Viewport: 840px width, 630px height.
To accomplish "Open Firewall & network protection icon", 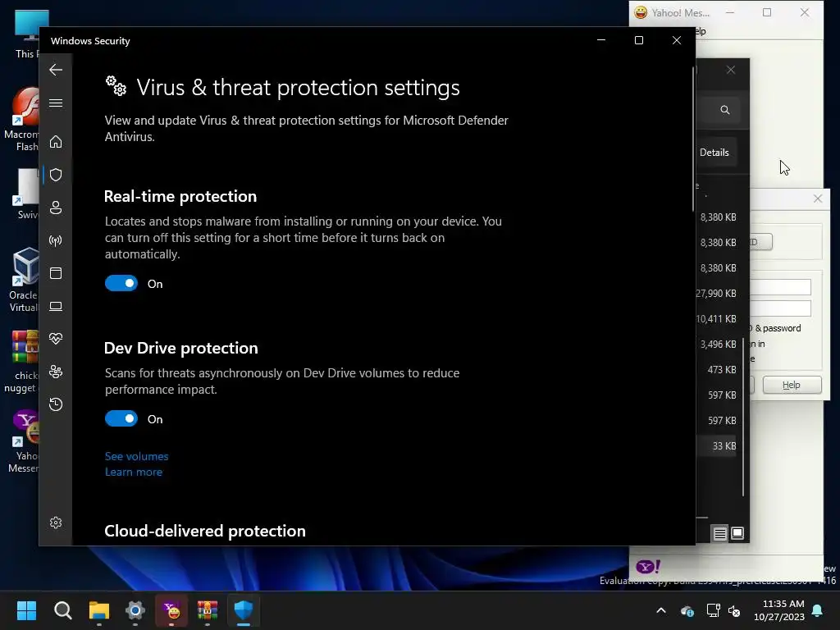I will tap(56, 240).
